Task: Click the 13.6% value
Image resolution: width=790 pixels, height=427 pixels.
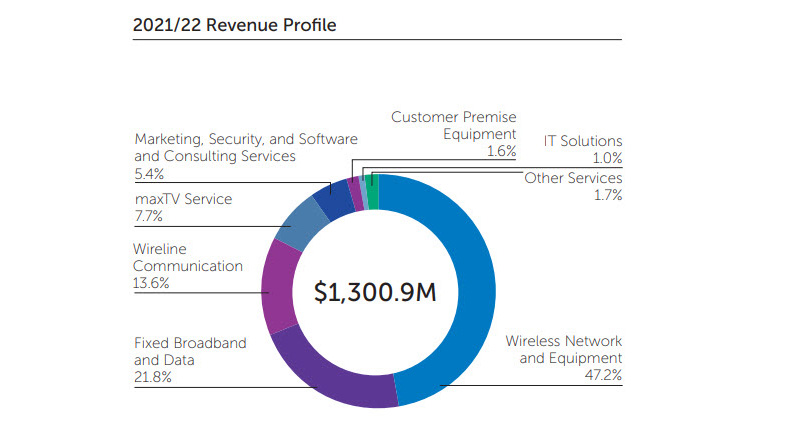Action: 151,283
